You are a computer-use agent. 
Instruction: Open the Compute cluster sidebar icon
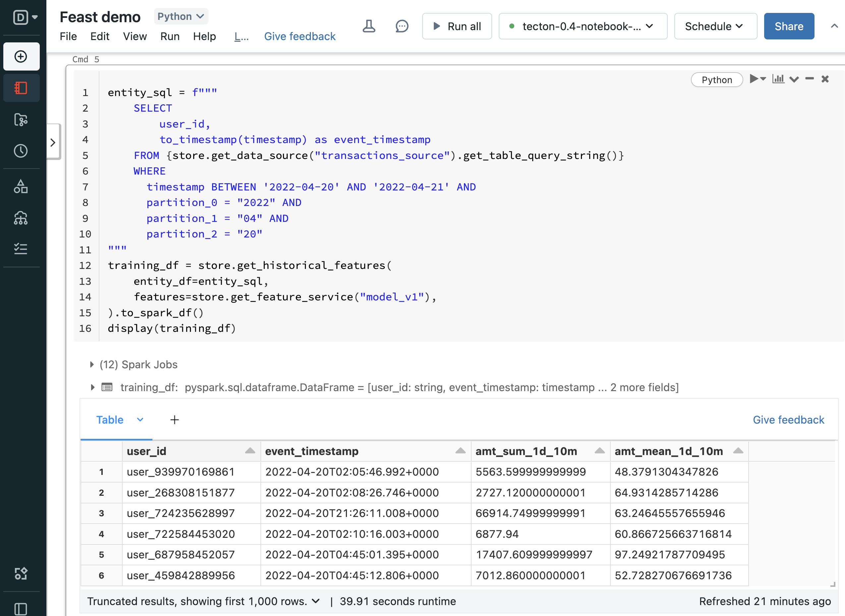(x=21, y=218)
